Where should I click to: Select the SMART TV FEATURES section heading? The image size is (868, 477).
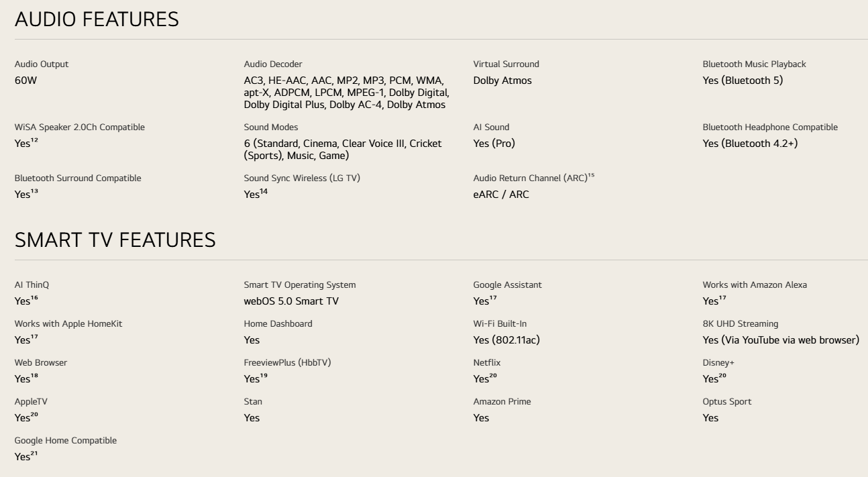coord(115,240)
